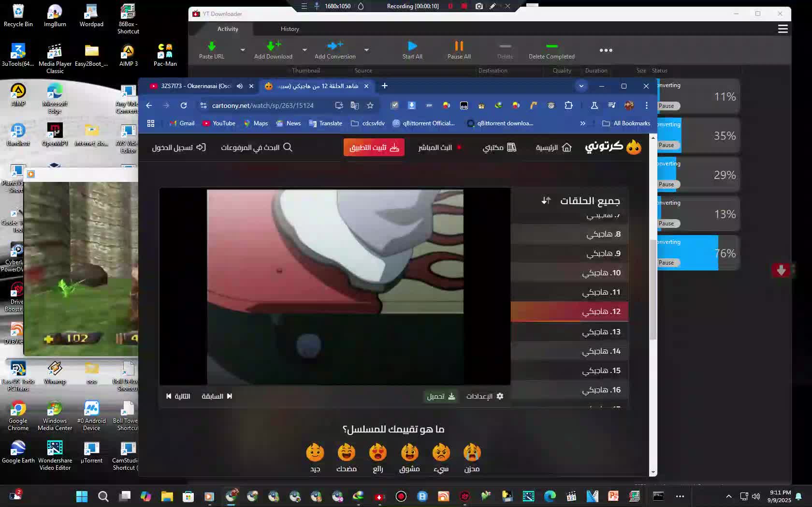Viewport: 812px width, 507px height.
Task: Open File Explorer from the taskbar
Action: pos(167,496)
